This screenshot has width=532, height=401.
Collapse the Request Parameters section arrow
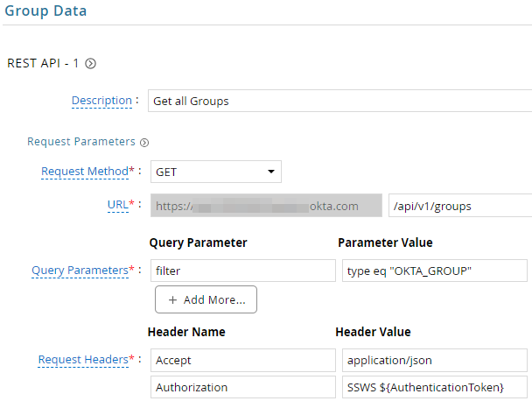click(x=144, y=143)
